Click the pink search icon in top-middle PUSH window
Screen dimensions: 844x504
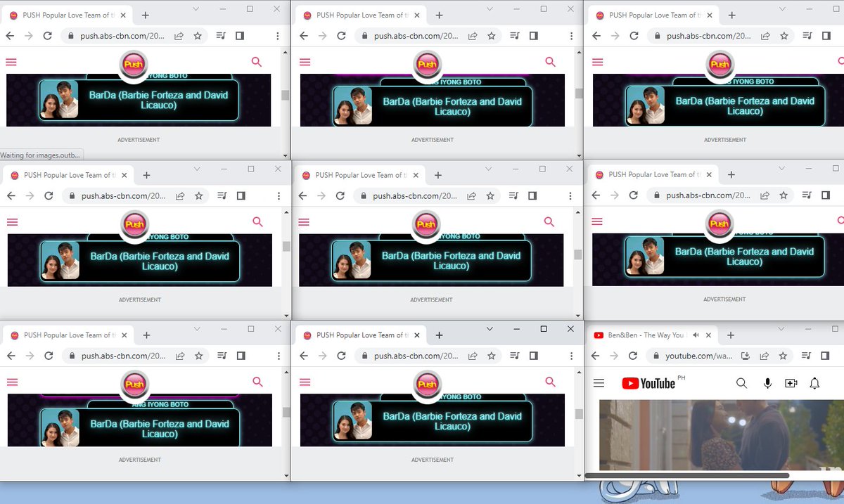[x=550, y=62]
